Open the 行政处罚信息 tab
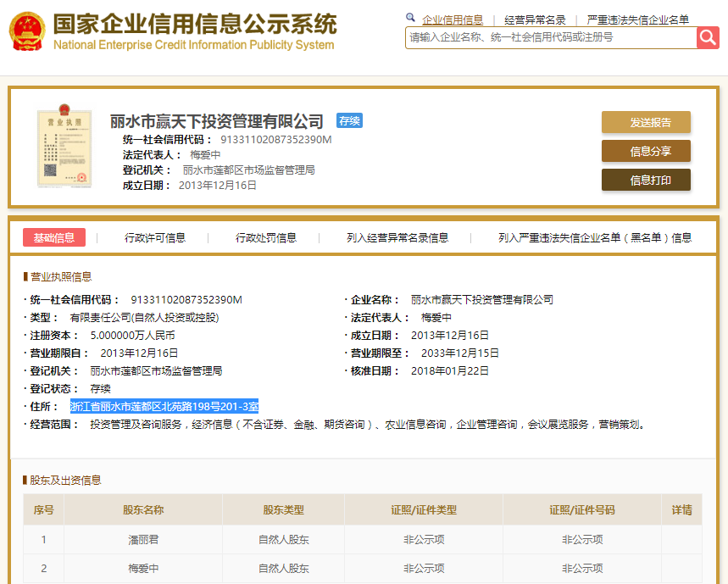728x584 pixels. point(266,238)
